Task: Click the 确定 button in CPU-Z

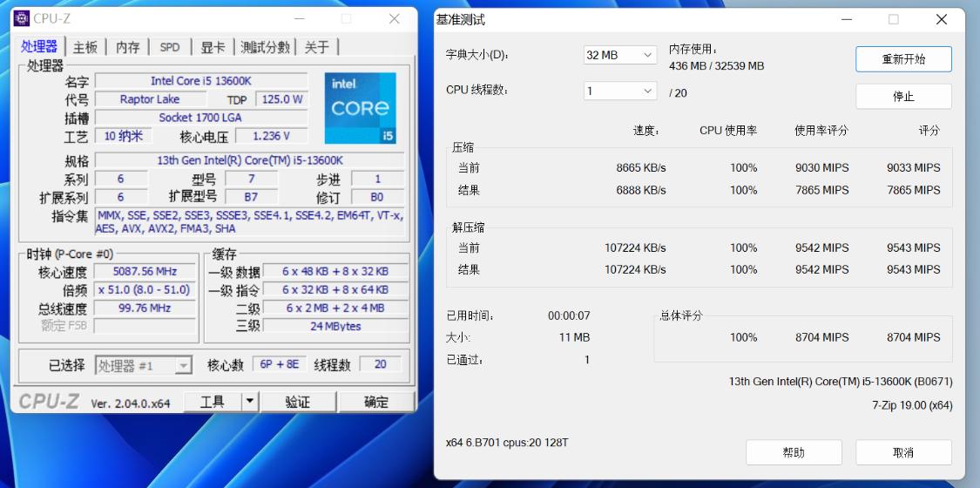Action: 376,402
